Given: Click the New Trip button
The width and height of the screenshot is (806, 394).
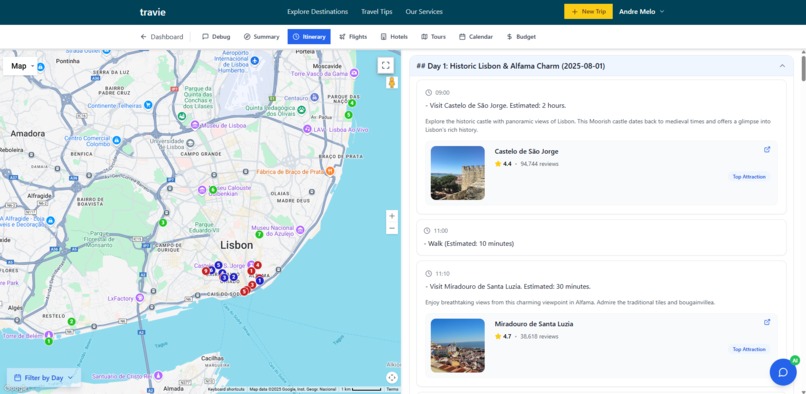Looking at the screenshot, I should point(588,11).
